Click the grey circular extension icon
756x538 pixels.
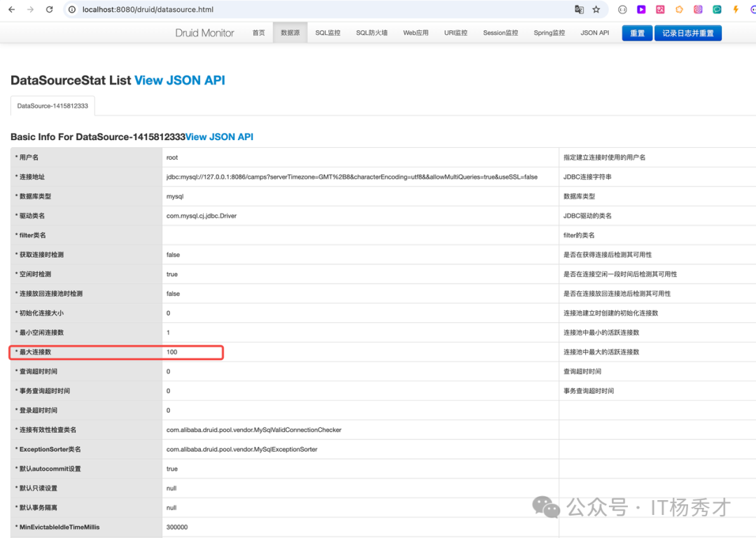[622, 10]
